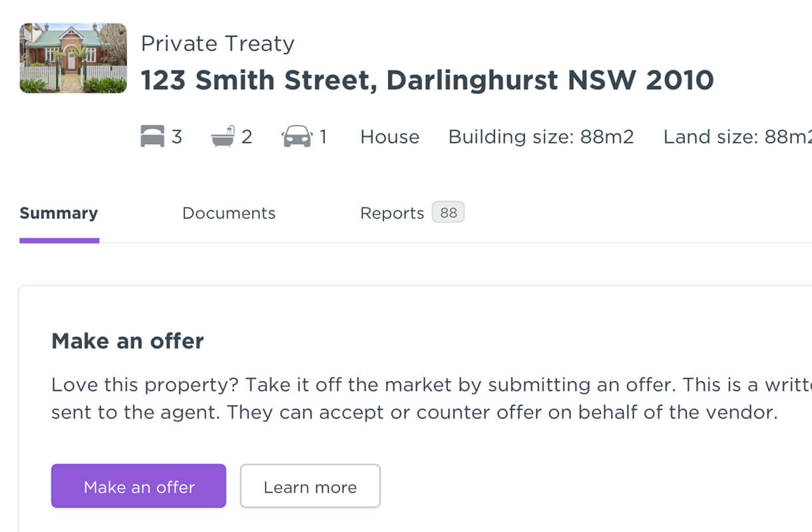
Task: Open the Reports tab
Action: point(392,213)
